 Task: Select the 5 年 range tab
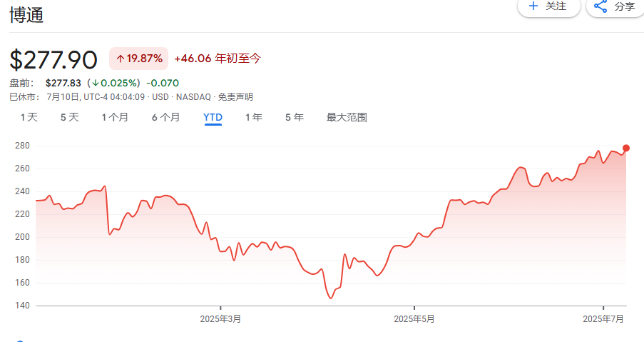[295, 117]
